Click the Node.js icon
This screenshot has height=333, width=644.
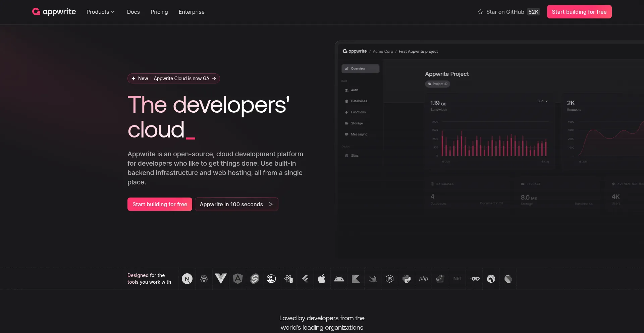[x=389, y=279]
